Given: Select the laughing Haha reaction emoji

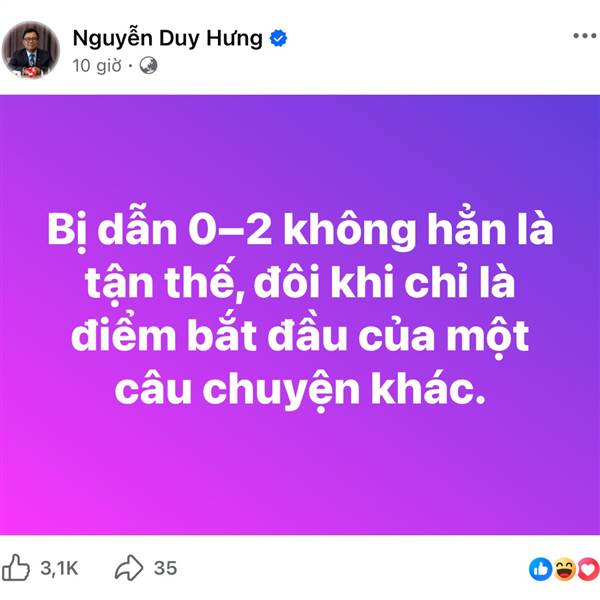Looking at the screenshot, I should tap(564, 569).
